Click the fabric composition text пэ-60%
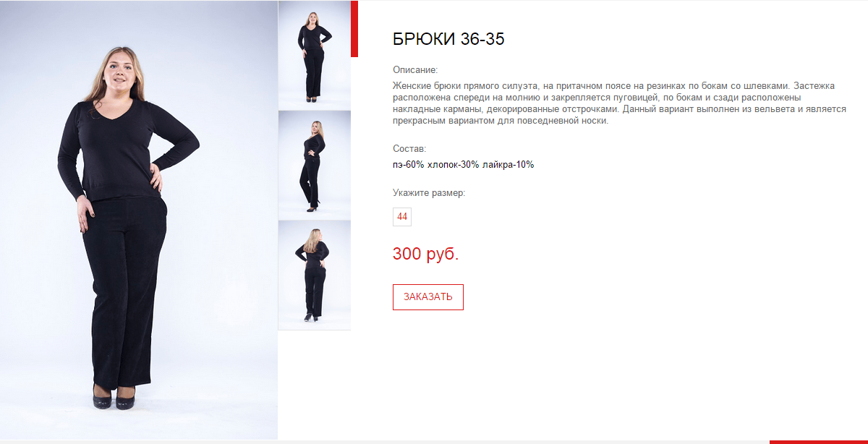Viewport: 868px width, 444px height. pos(409,164)
